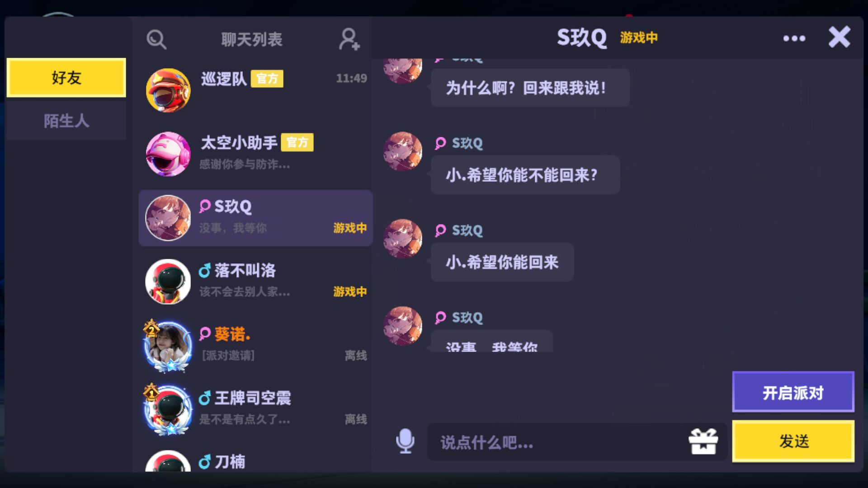Click the search magnifier icon in chat list
Viewport: 868px width, 488px height.
click(156, 40)
